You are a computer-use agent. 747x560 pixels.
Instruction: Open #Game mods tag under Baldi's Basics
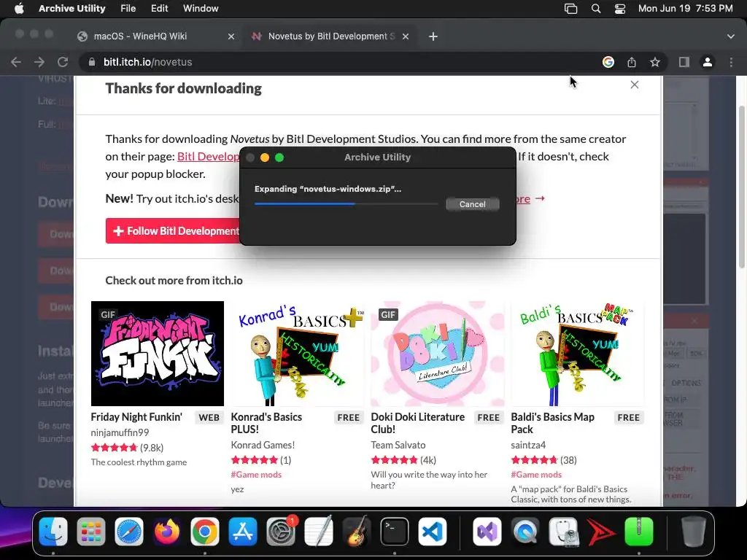(x=536, y=475)
